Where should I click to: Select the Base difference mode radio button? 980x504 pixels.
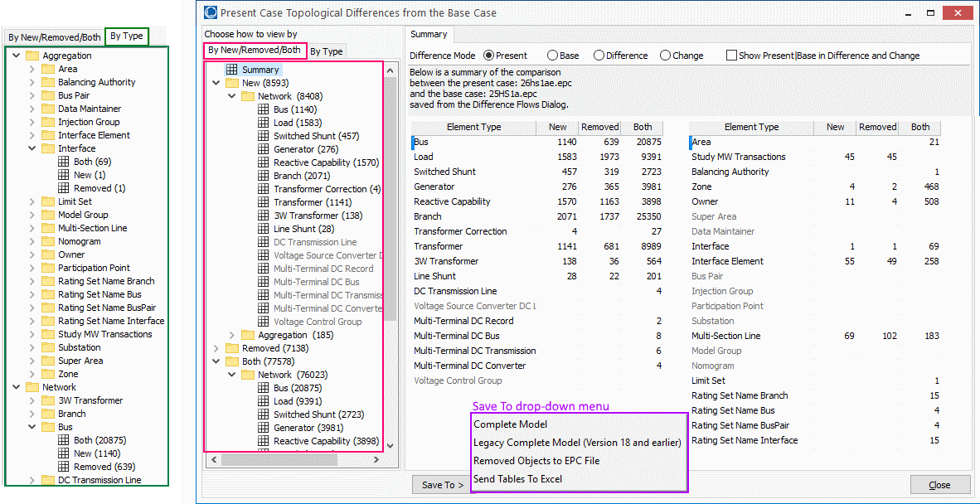click(552, 56)
